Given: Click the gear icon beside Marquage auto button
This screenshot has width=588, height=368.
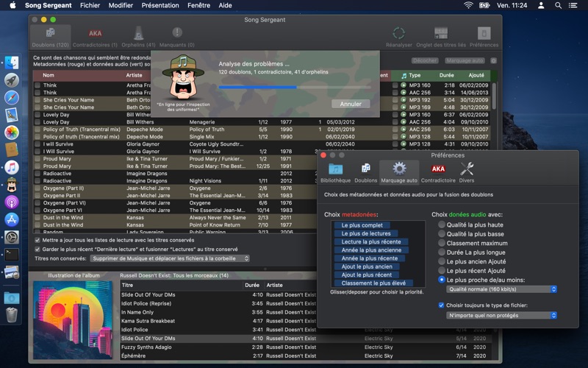Looking at the screenshot, I should coord(493,60).
